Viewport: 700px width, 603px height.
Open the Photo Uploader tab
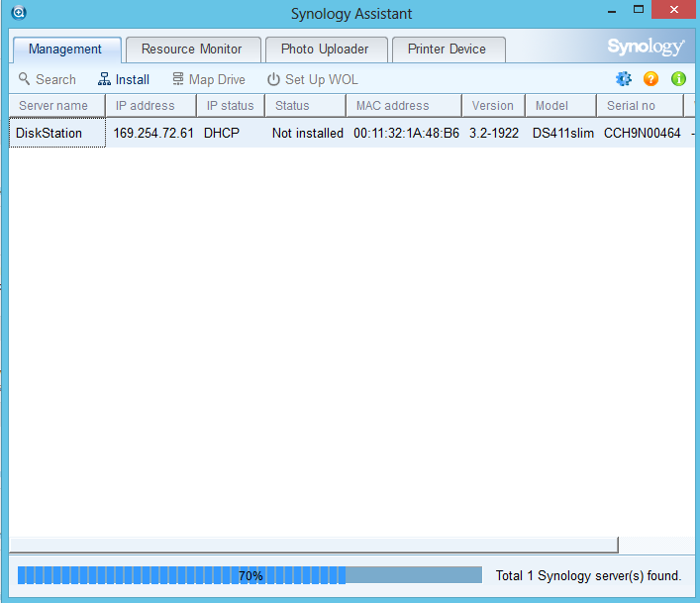325,49
